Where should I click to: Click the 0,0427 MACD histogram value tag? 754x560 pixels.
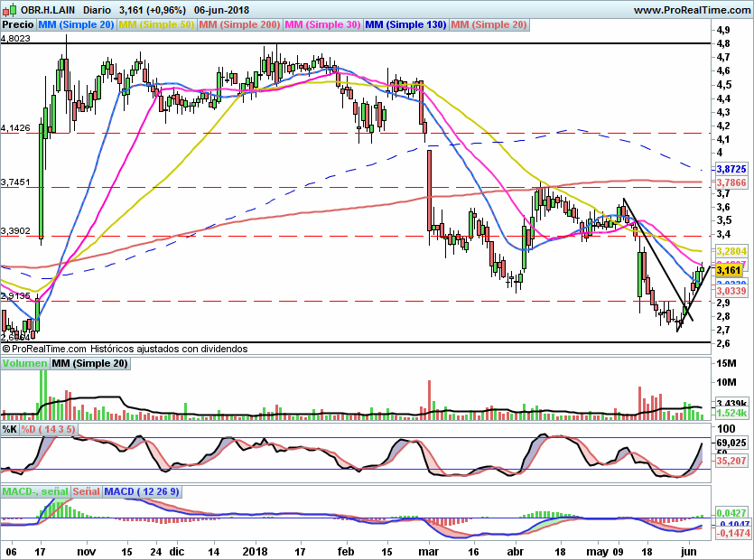coord(731,513)
